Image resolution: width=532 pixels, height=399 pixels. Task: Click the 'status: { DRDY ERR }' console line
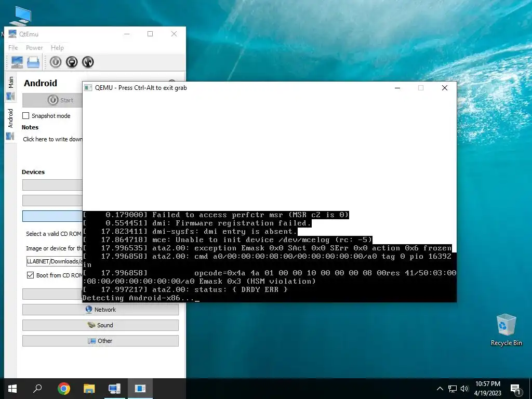(x=185, y=289)
